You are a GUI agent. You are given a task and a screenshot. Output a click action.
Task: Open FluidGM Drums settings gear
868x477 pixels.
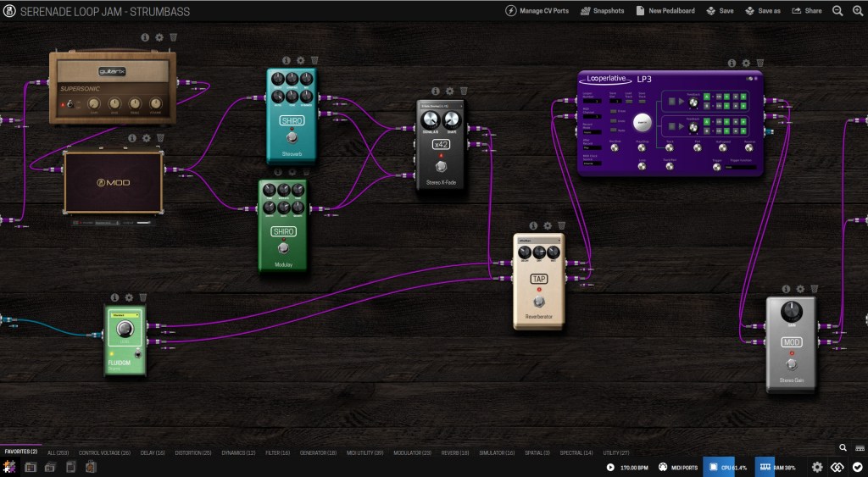point(129,297)
